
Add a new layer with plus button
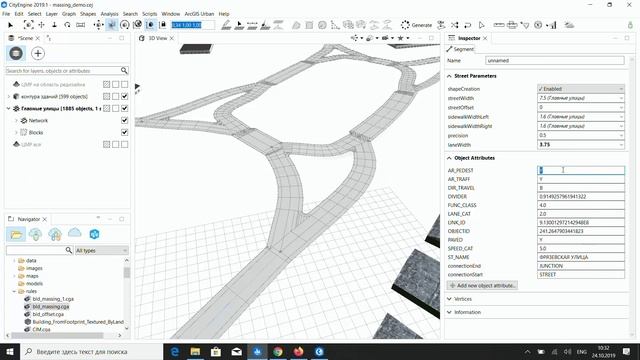(38, 53)
